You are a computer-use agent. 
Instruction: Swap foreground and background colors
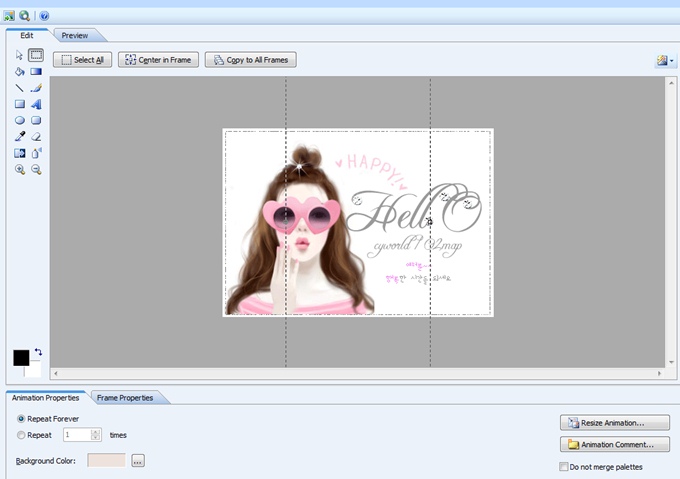[x=38, y=352]
